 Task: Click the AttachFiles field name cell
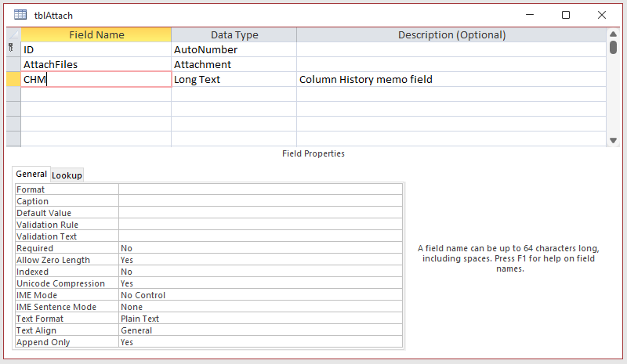(x=96, y=64)
